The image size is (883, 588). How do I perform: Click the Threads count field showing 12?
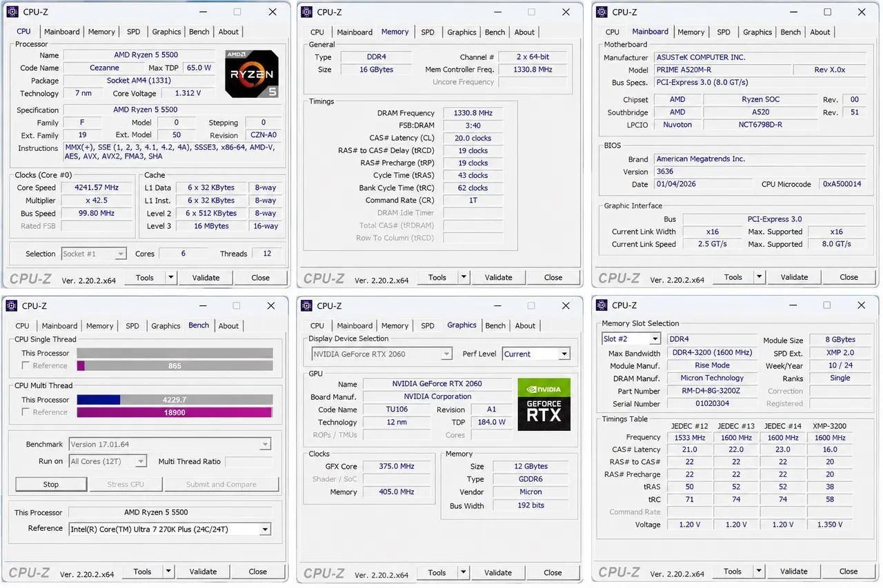coord(267,254)
